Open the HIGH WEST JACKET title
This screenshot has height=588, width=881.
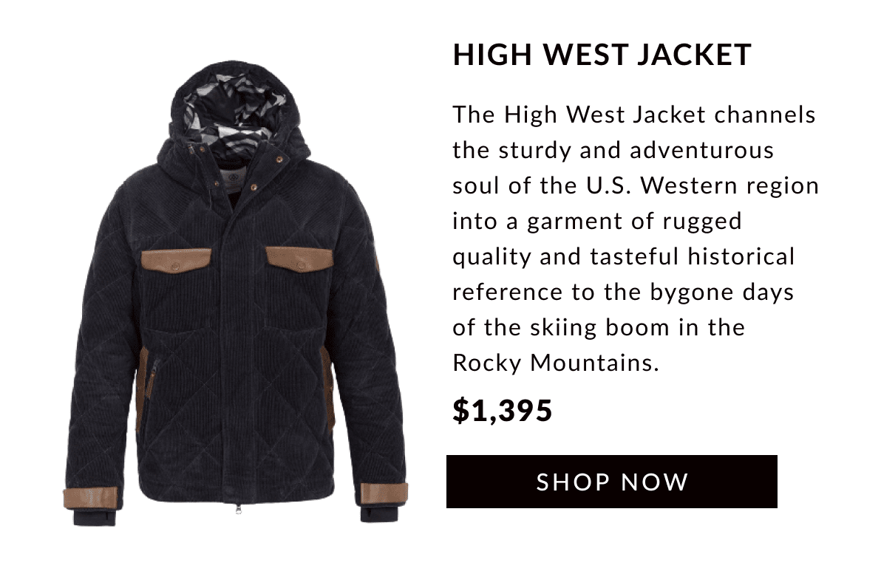[x=602, y=55]
